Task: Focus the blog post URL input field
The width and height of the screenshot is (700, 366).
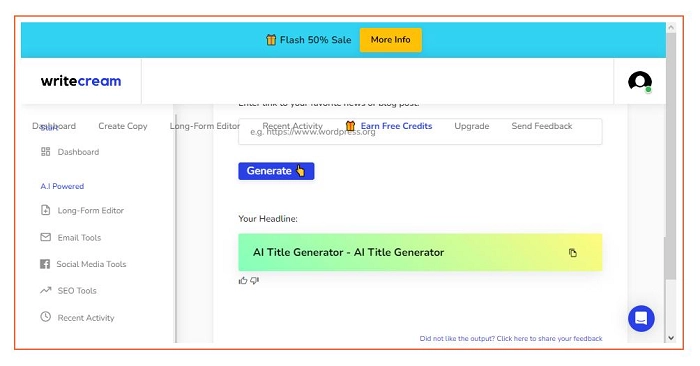Action: click(420, 131)
